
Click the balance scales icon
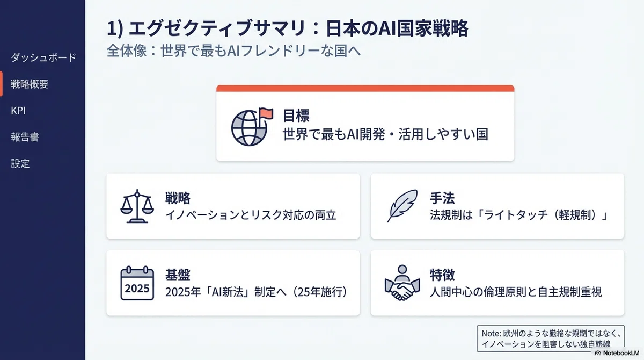click(x=136, y=206)
